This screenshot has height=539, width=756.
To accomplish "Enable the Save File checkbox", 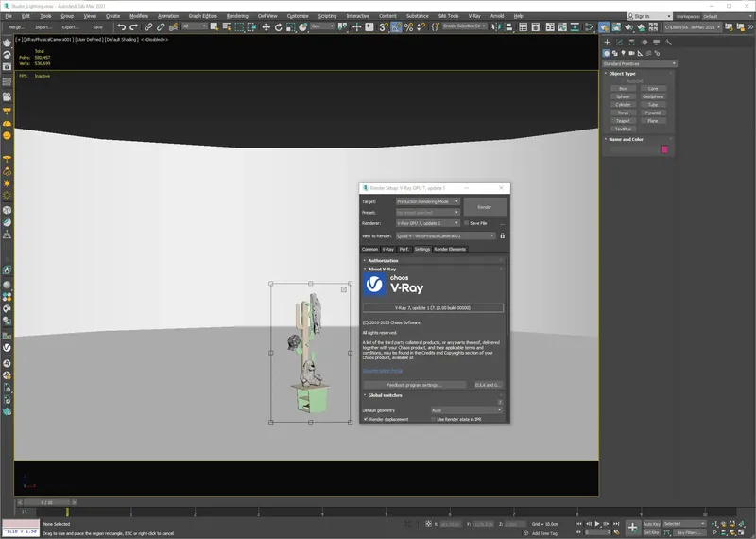I will 467,223.
